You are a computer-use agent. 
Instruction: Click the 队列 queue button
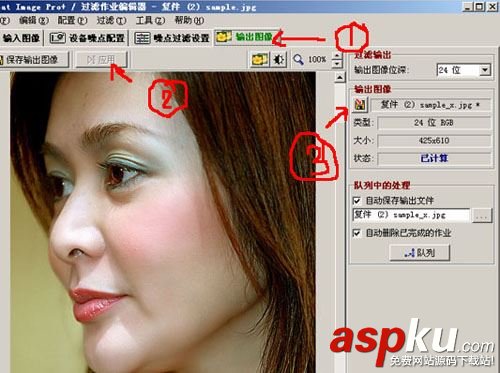pos(420,253)
